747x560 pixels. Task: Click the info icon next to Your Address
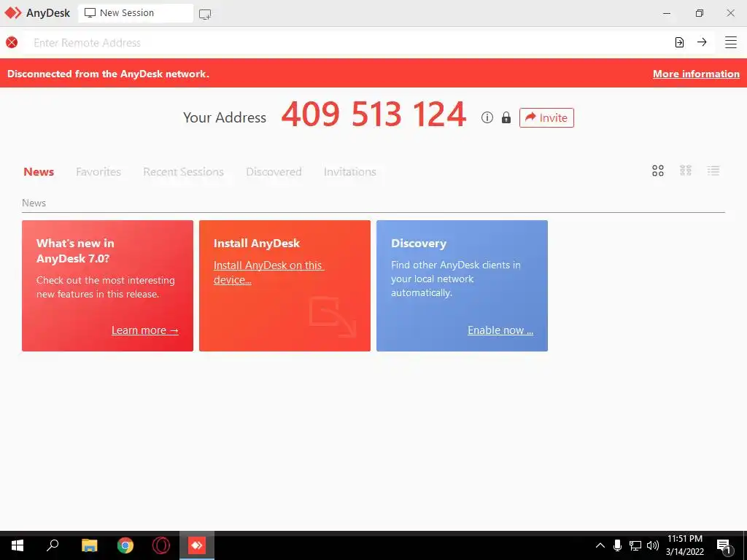(487, 117)
